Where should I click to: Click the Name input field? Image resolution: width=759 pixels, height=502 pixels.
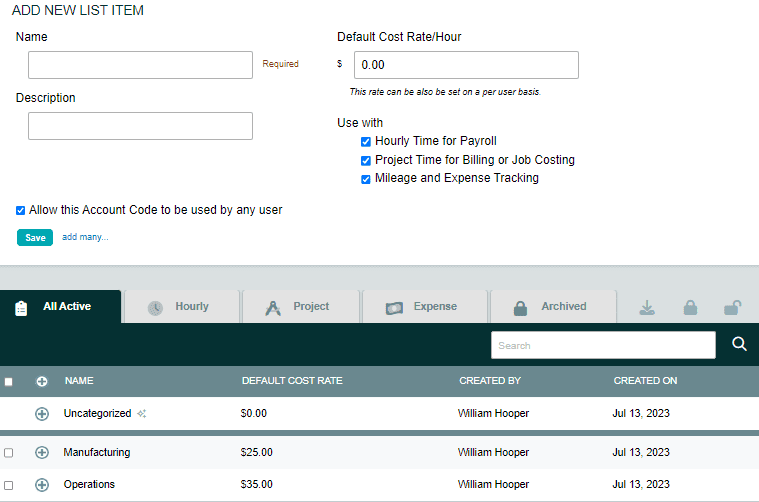pyautogui.click(x=140, y=65)
